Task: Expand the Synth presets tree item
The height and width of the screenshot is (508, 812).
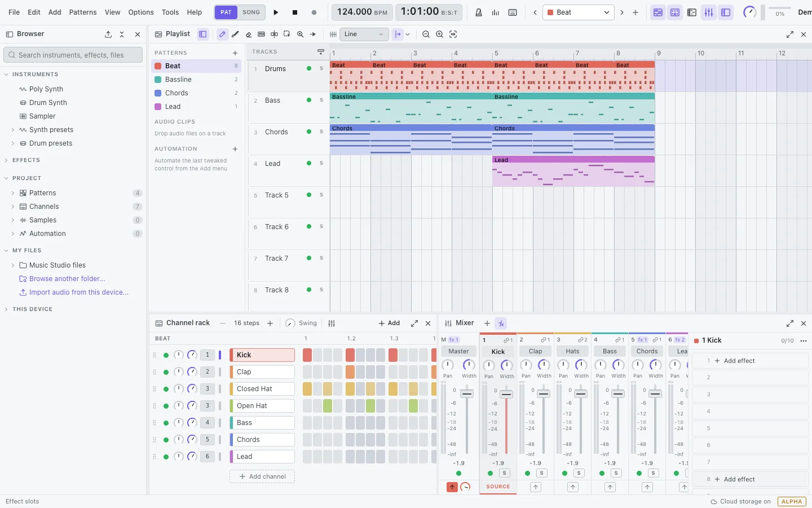Action: (13, 130)
